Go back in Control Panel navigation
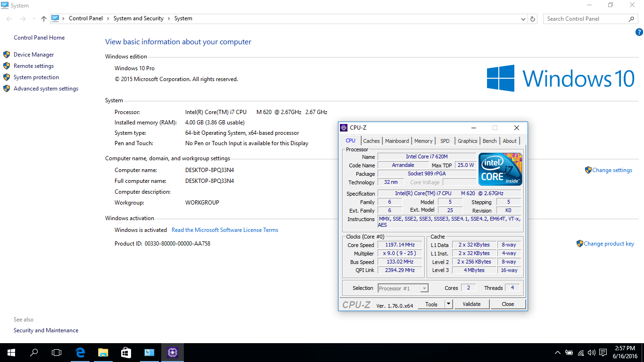 (9, 19)
